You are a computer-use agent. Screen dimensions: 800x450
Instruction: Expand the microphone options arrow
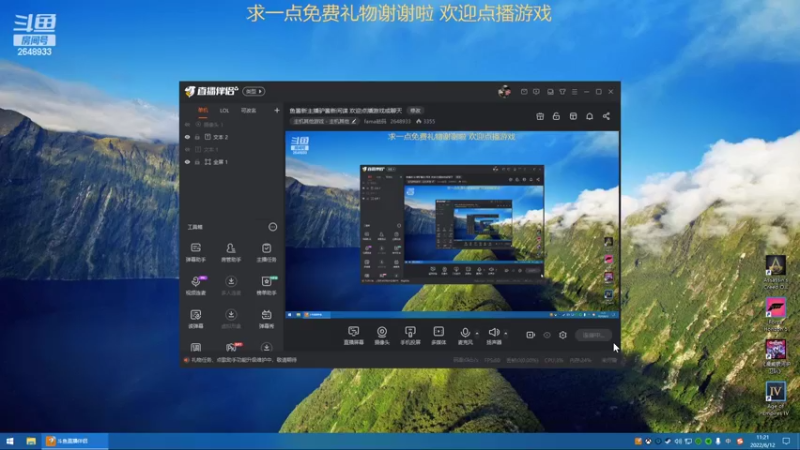pos(477,334)
